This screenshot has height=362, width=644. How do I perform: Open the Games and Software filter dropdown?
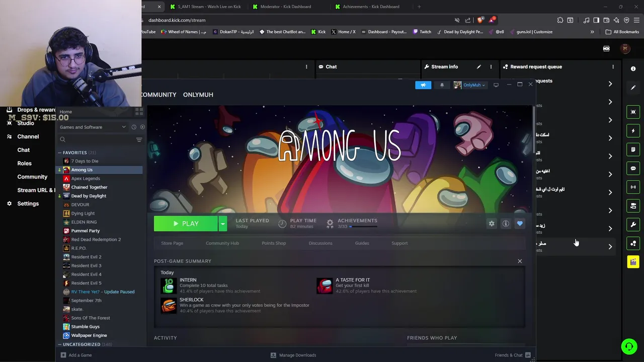[x=93, y=127]
